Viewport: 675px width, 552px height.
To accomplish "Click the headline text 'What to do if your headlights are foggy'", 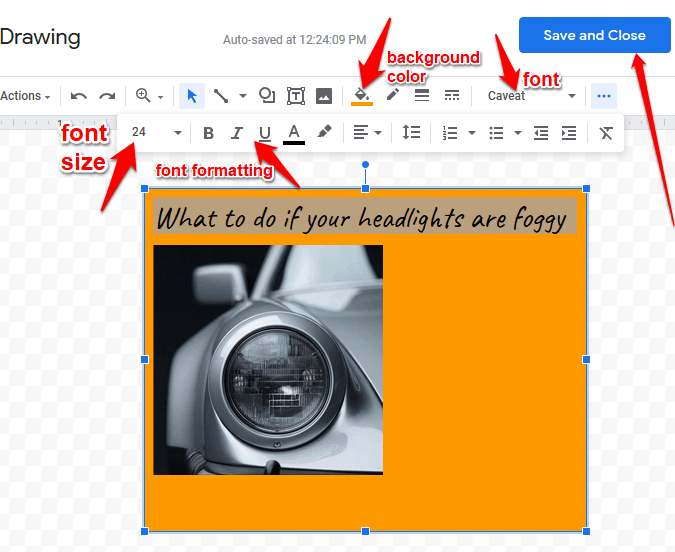I will tap(362, 218).
